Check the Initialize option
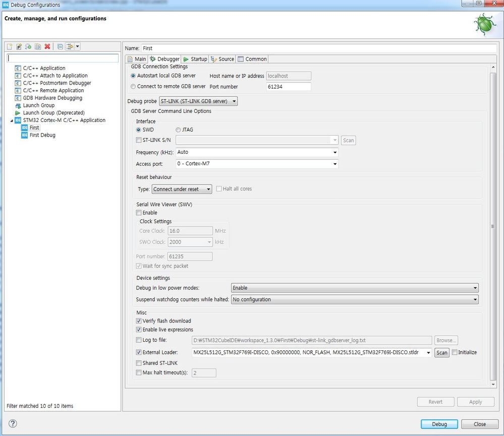 click(x=455, y=352)
